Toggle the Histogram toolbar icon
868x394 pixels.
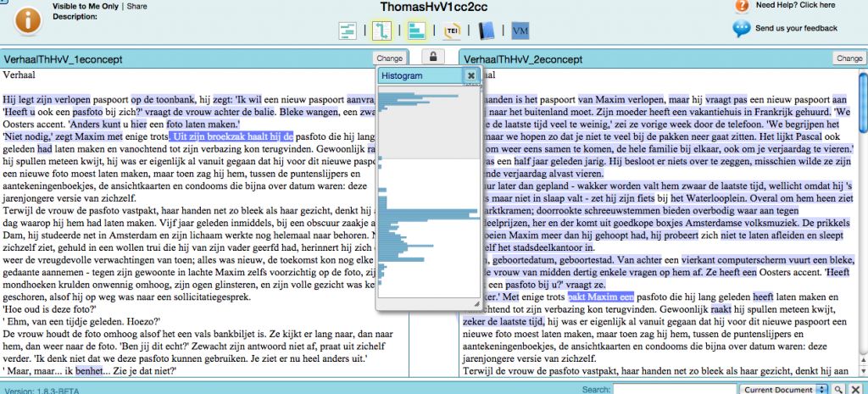(x=416, y=31)
